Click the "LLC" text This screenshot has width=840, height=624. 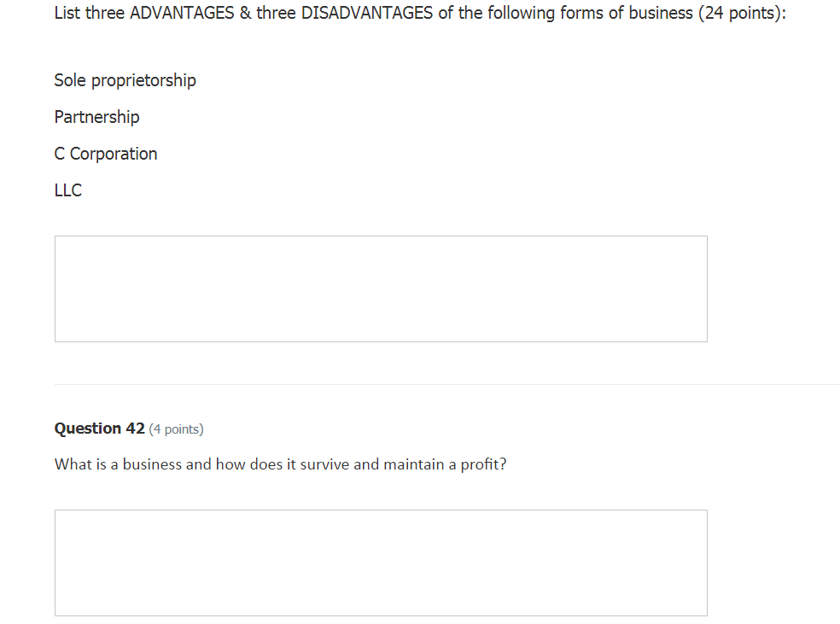(x=68, y=190)
